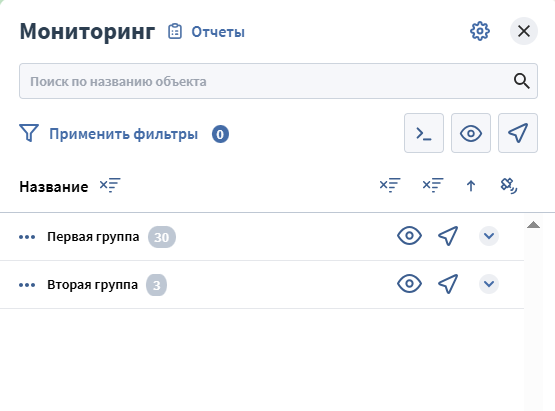Click the ascending sort arrow icon
The width and height of the screenshot is (555, 411).
pos(471,185)
